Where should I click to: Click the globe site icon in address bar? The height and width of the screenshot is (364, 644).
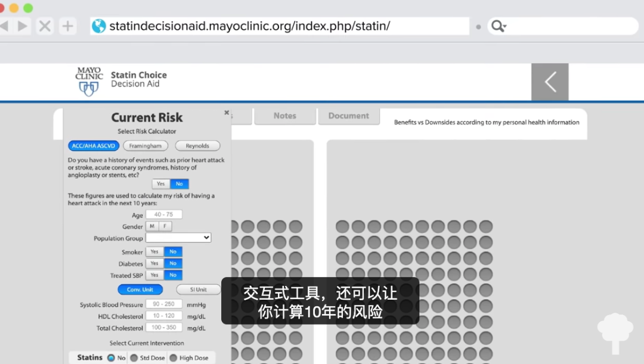(x=98, y=26)
